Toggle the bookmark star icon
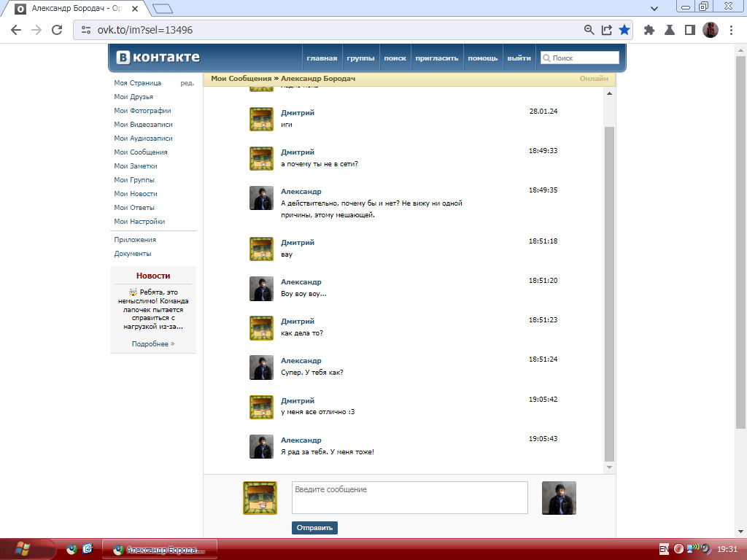747x560 pixels. click(x=624, y=30)
